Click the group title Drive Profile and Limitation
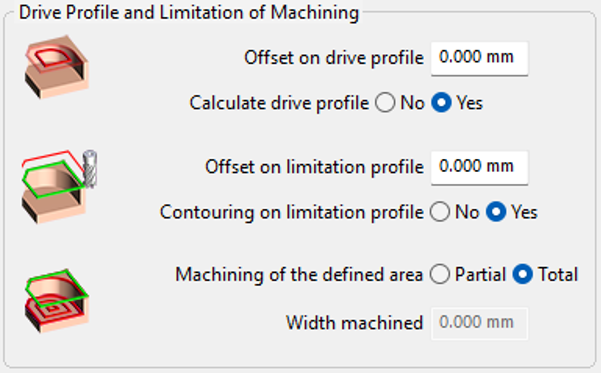The image size is (601, 373). click(189, 13)
